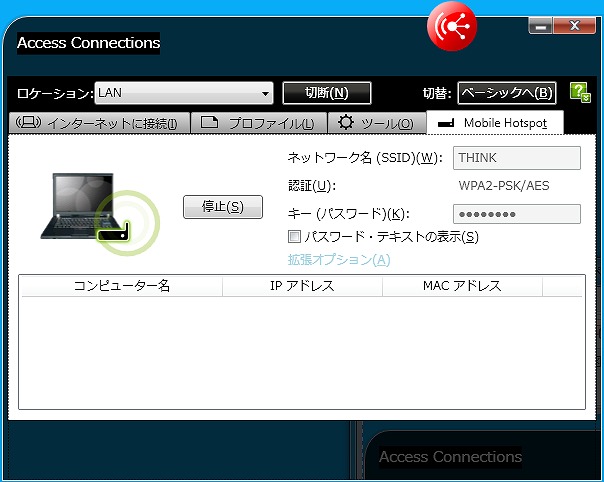
Task: Click the WPA2-PSK/AES authentication value
Action: click(x=504, y=186)
